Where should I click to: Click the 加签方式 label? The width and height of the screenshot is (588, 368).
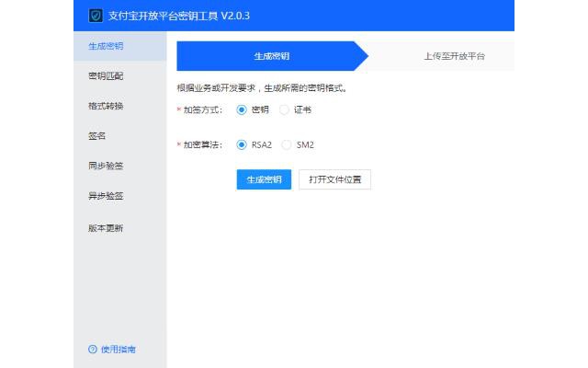point(203,110)
